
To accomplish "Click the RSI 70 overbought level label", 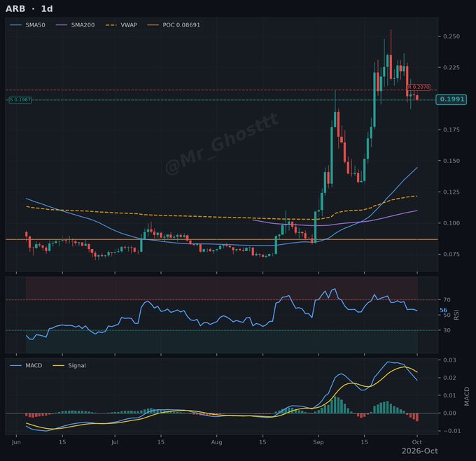I will [x=447, y=299].
